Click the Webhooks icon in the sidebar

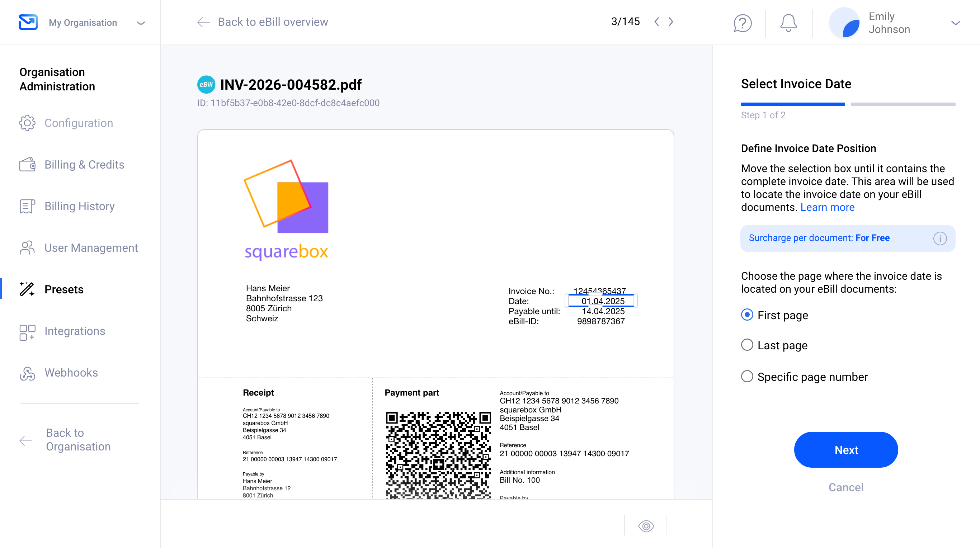[x=27, y=373]
